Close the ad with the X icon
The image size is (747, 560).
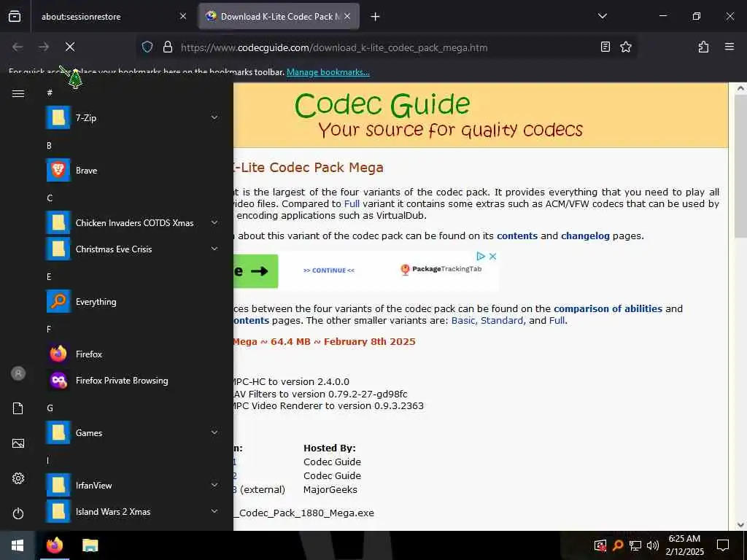[492, 256]
